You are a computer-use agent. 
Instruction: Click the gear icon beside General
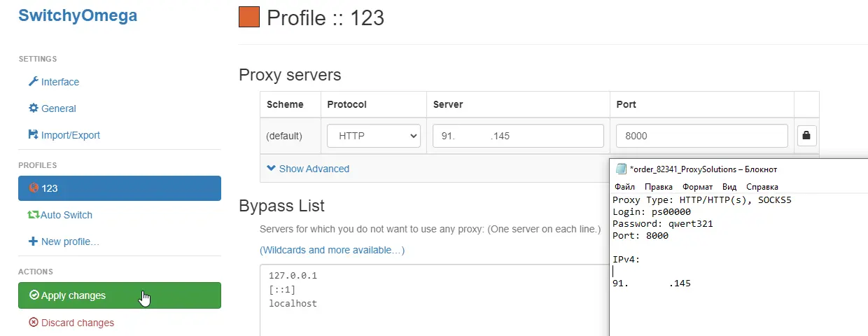point(33,108)
